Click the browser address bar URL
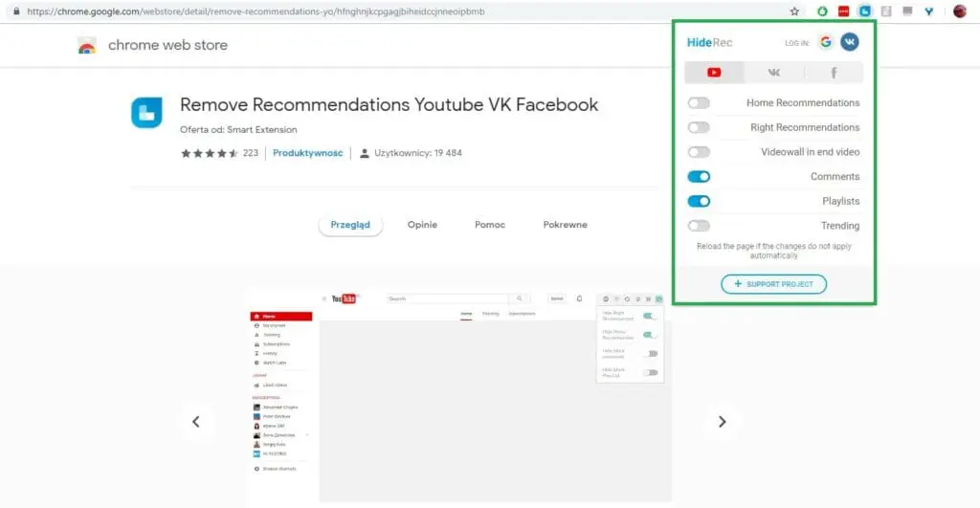The image size is (980, 508). click(256, 11)
